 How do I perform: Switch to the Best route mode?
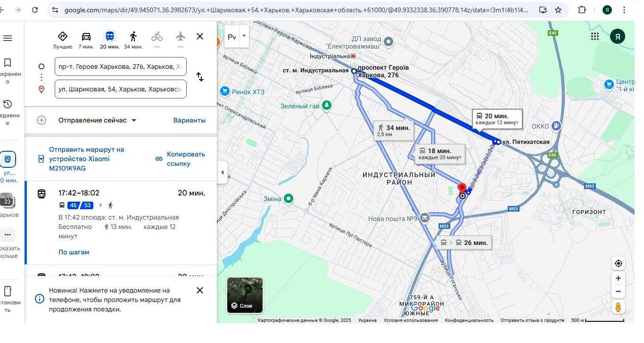pos(62,37)
